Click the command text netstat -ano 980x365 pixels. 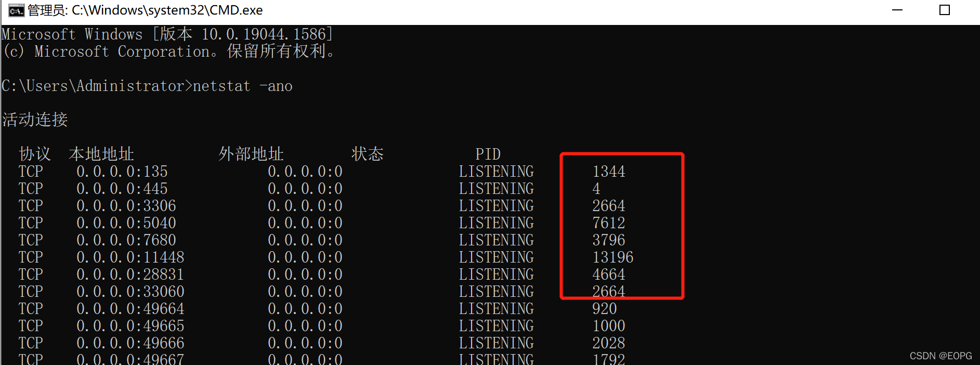point(243,86)
